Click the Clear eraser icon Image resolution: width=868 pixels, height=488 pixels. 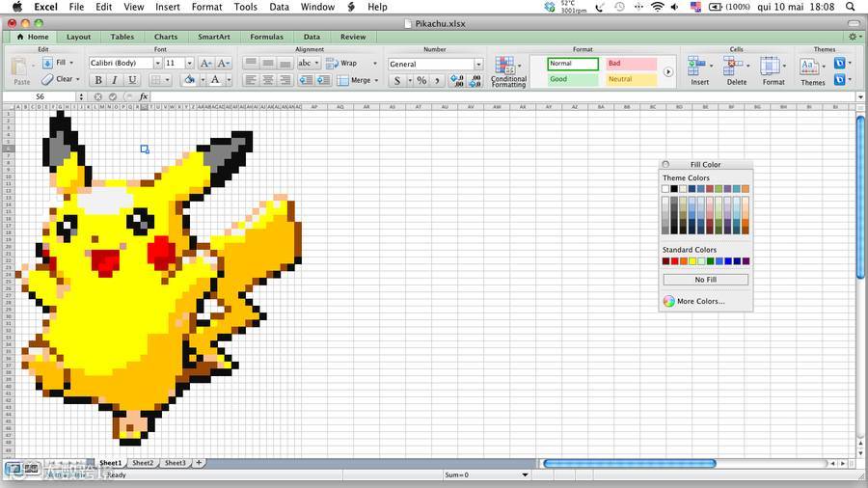pos(47,79)
